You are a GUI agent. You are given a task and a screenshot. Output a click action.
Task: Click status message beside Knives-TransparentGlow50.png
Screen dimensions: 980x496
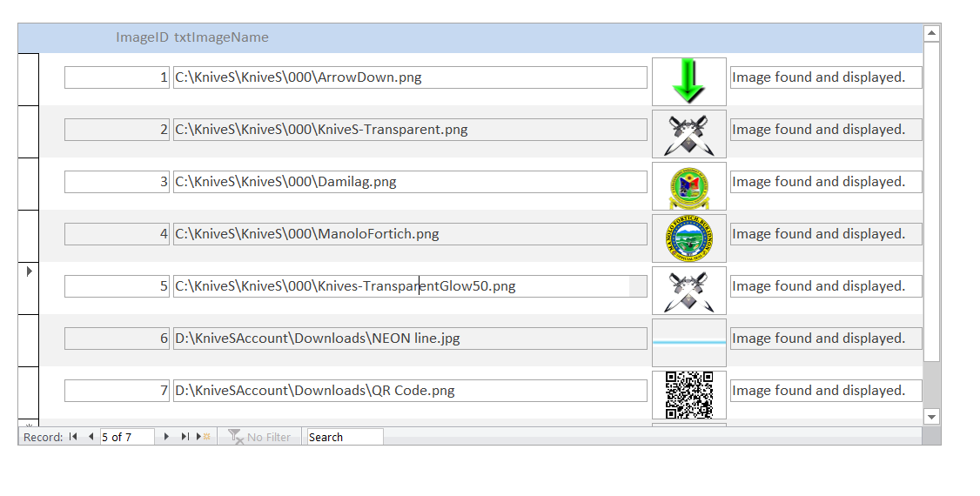(826, 286)
